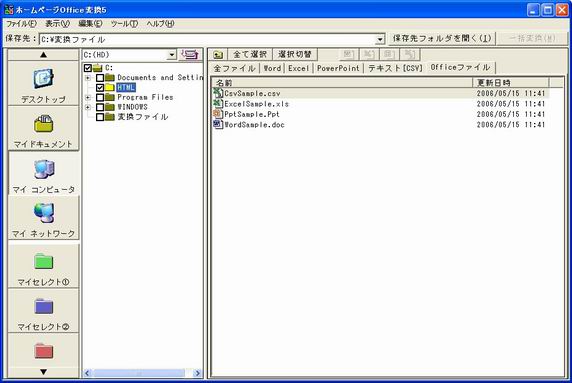Expand the Documents and Settings tree node
The image size is (572, 383).
[88, 78]
